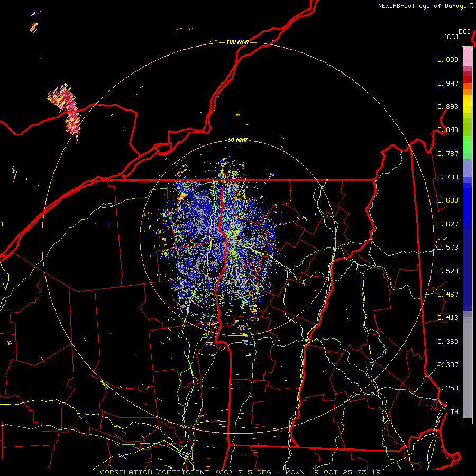Select the 0.947 legend value
This screenshot has width=476, height=476.
(x=448, y=83)
